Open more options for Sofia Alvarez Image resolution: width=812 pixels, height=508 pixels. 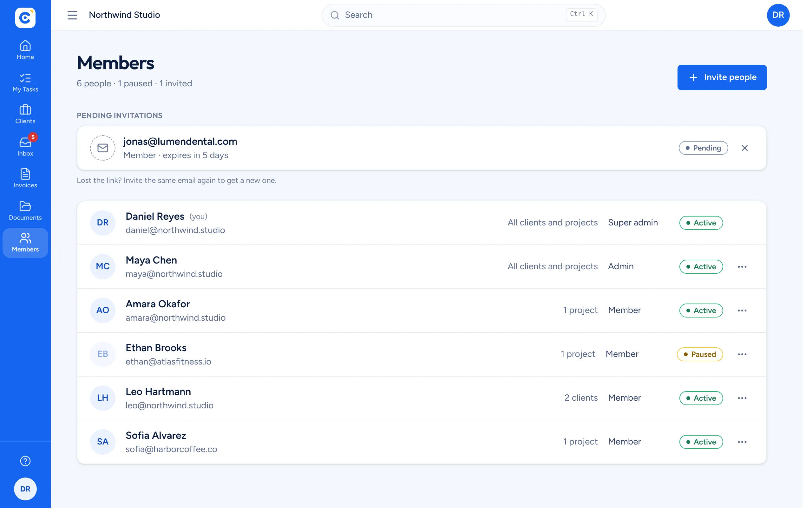tap(742, 442)
